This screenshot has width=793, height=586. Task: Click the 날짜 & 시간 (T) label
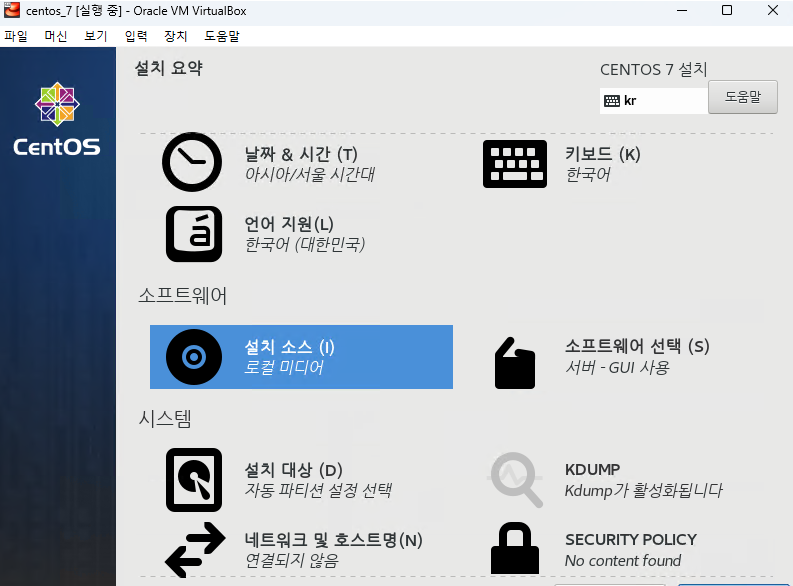pos(301,154)
